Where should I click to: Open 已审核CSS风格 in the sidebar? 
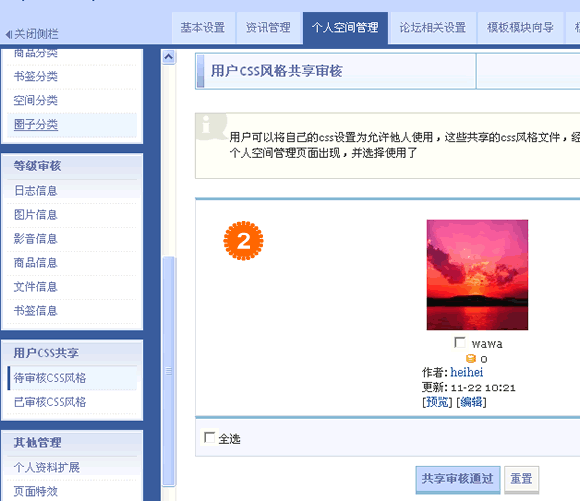tap(50, 402)
